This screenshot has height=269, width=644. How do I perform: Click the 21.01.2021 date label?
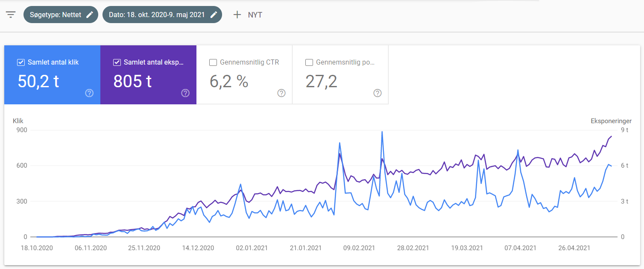[305, 248]
